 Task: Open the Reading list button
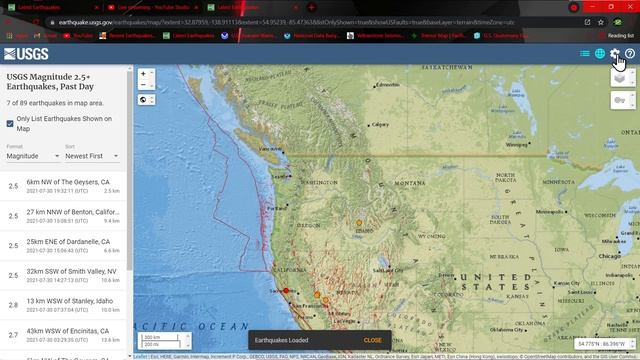[616, 36]
